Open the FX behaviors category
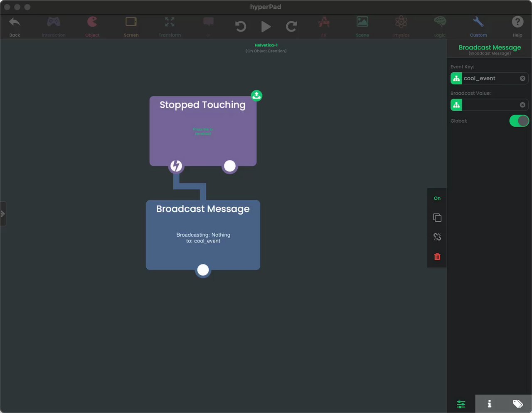 pyautogui.click(x=324, y=26)
